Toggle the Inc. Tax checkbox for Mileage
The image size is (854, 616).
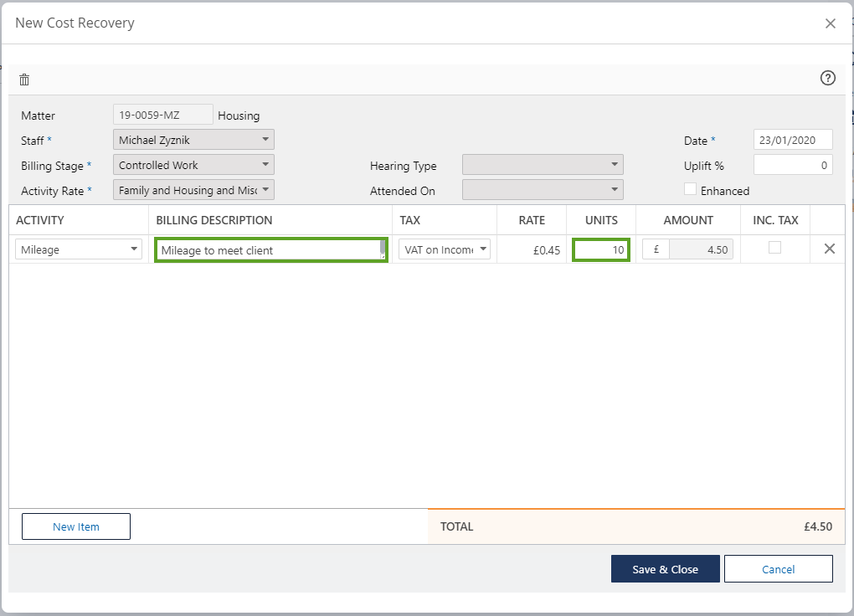[x=774, y=248]
